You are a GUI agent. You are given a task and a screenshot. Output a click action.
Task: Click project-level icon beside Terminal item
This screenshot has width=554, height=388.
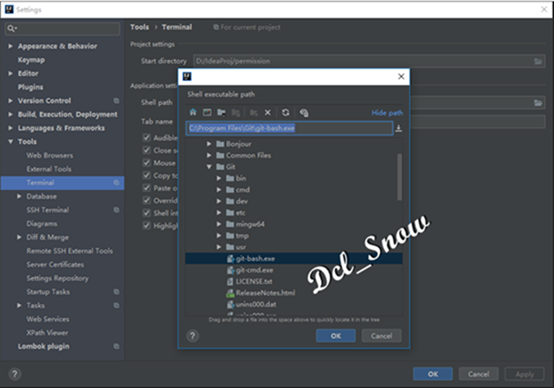(116, 183)
